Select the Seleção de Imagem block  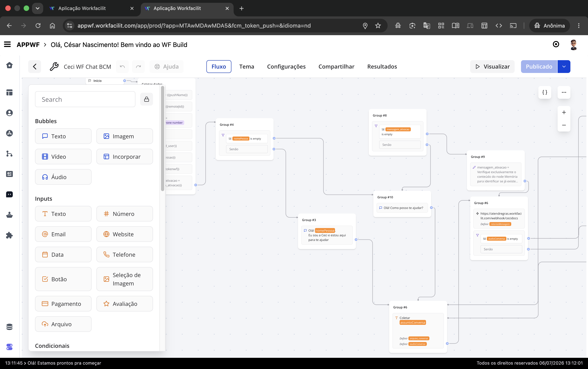125,279
